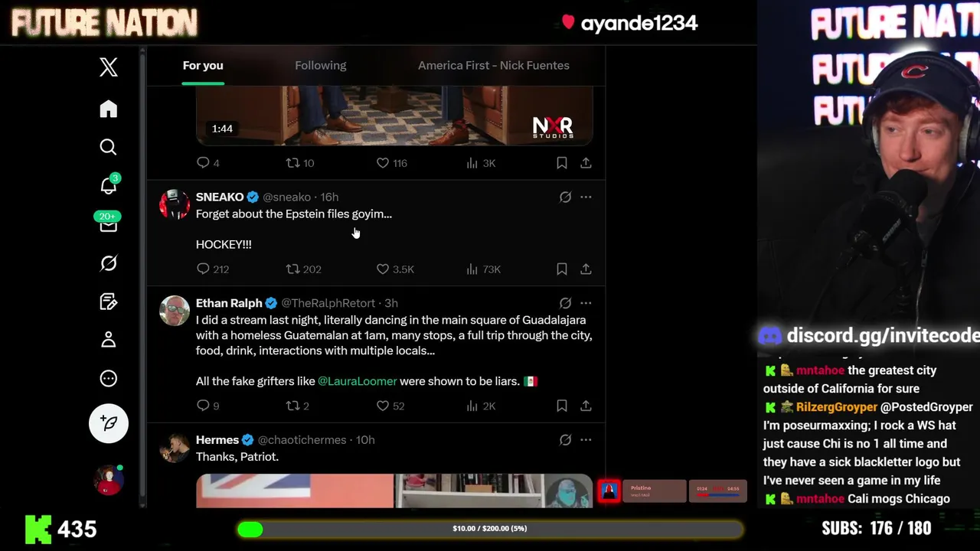Open the @LauraLoomer mention link
980x551 pixels.
[x=358, y=381]
